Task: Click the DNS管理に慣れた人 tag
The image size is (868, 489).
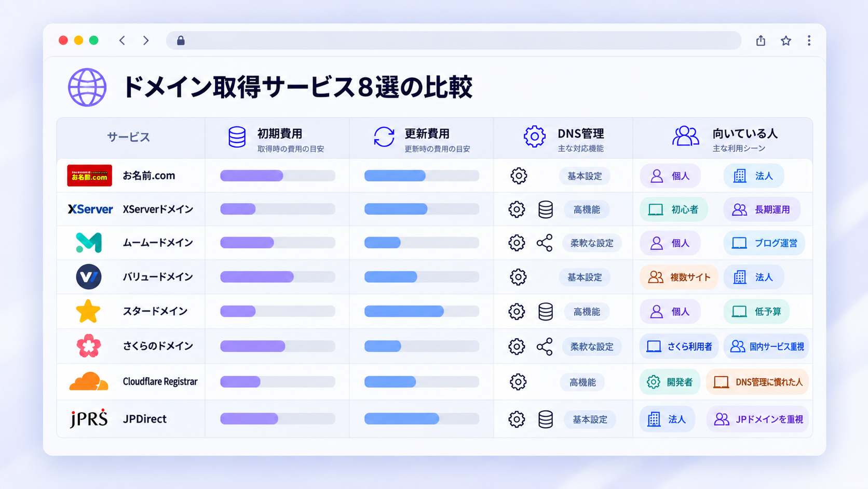Action: point(757,382)
